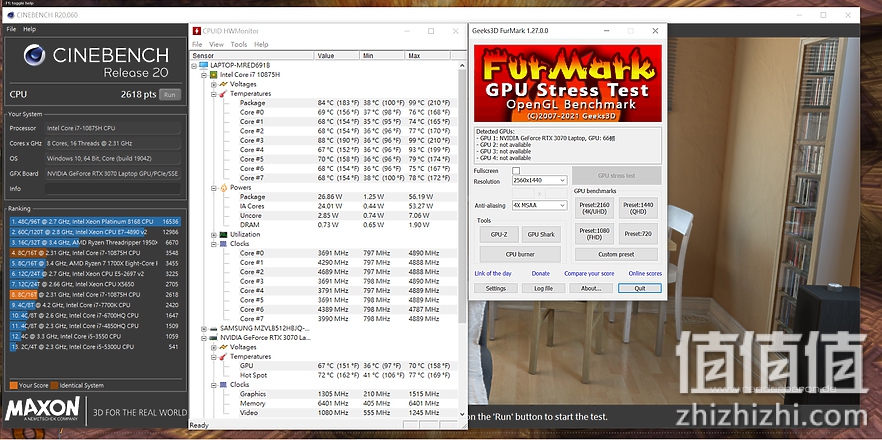Toggle the Fullscreen checkbox in FurMark
The width and height of the screenshot is (882, 440).
point(516,170)
